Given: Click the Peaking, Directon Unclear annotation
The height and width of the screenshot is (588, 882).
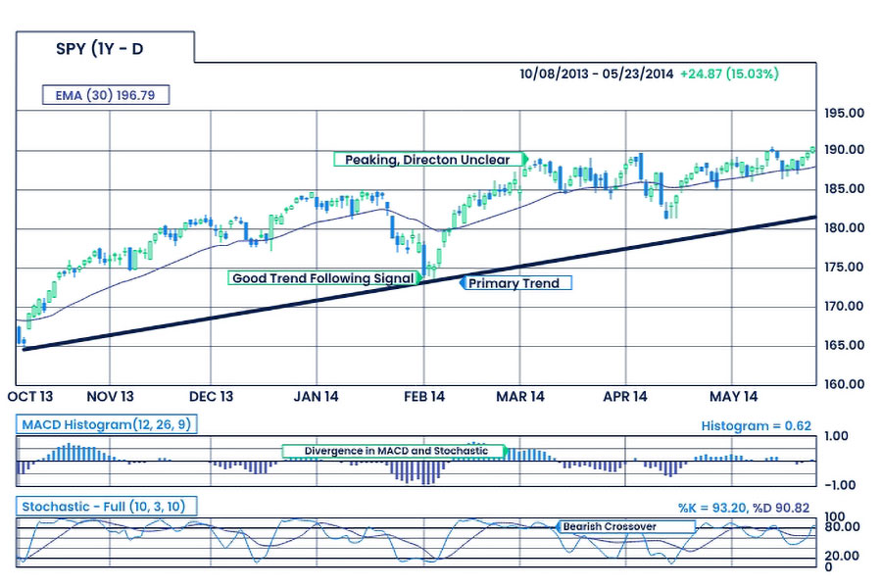Looking at the screenshot, I should click(x=430, y=159).
